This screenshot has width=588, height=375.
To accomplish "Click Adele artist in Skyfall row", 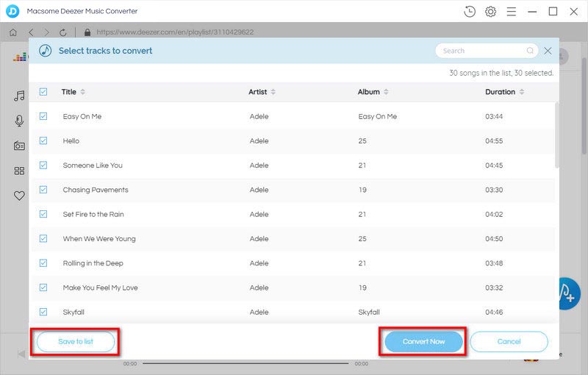I will [259, 312].
